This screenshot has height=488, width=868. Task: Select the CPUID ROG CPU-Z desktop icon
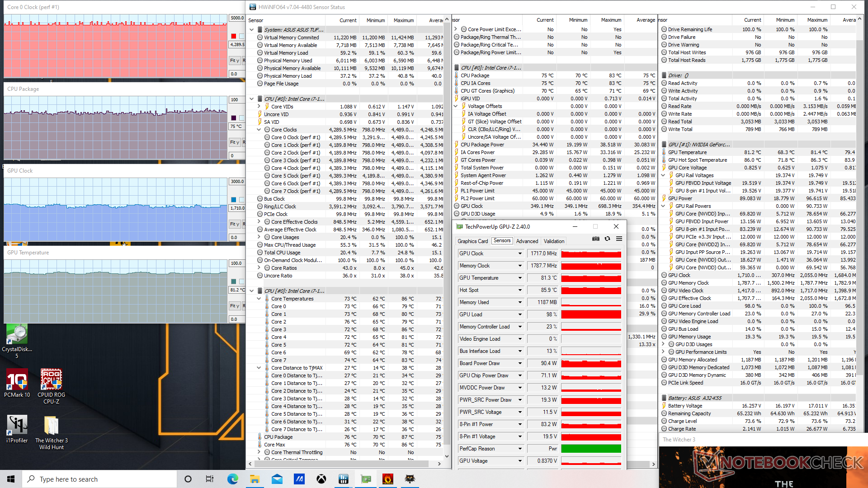coord(51,386)
